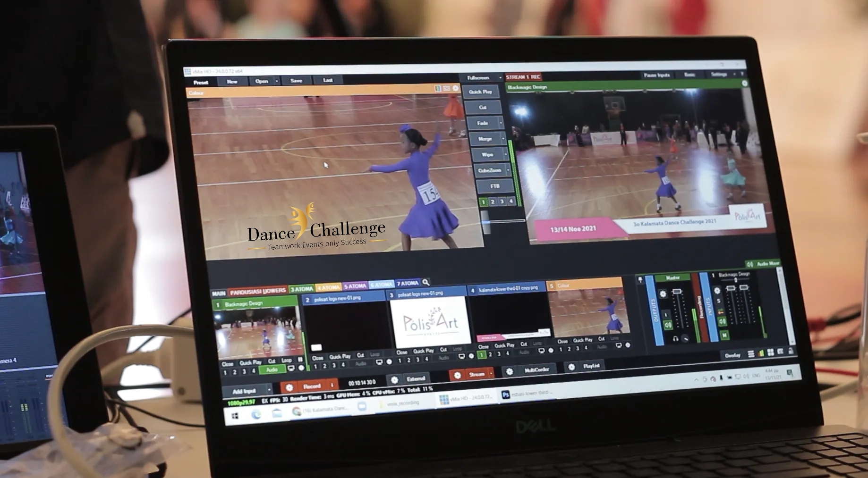Viewport: 868px width, 478px height.
Task: Click the Stream settings gear icon
Action: (x=457, y=375)
